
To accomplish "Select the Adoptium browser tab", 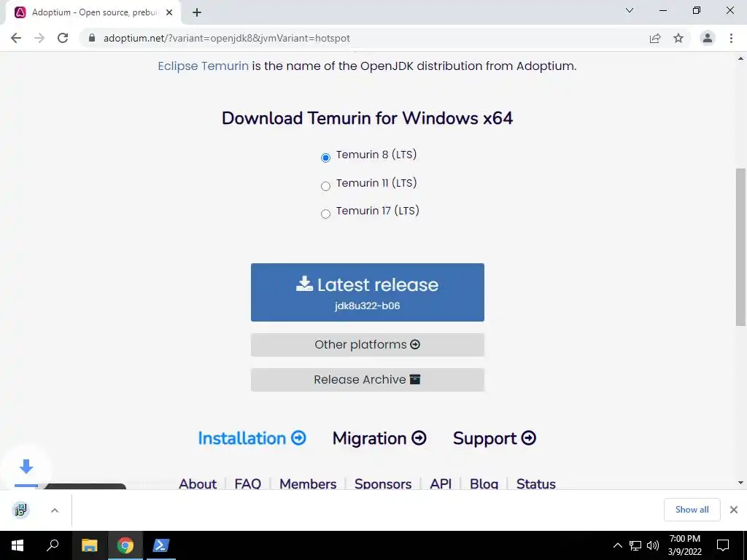I will 93,12.
